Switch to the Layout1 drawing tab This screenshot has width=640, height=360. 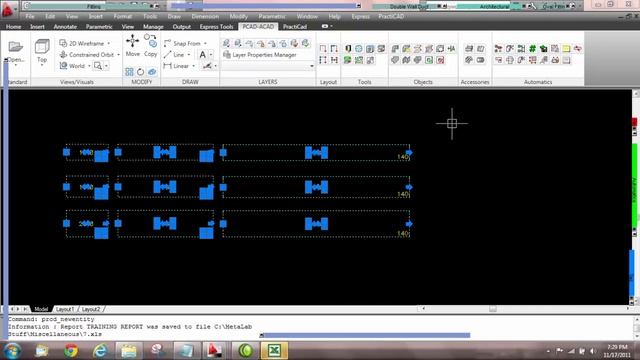[64, 309]
